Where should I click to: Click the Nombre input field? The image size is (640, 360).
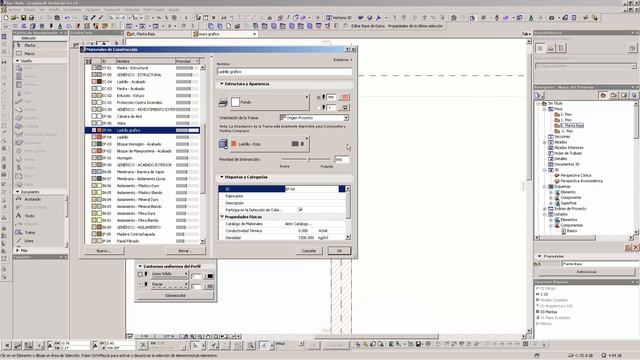coord(284,71)
